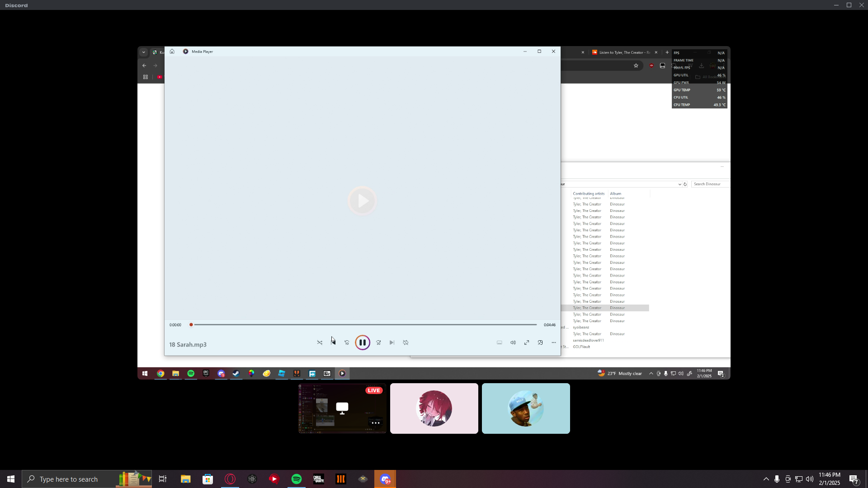Go to next track
This screenshot has width=868, height=488.
click(x=392, y=343)
